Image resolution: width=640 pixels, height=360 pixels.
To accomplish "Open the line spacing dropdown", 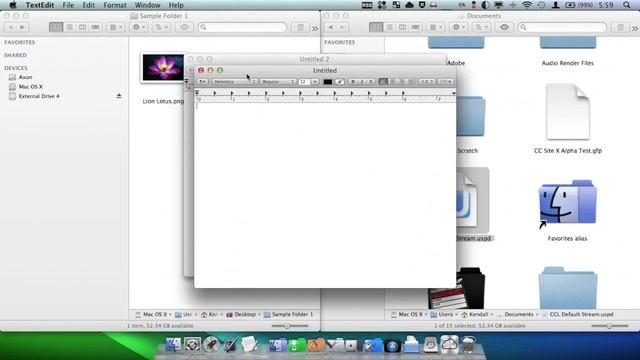I will pos(427,82).
